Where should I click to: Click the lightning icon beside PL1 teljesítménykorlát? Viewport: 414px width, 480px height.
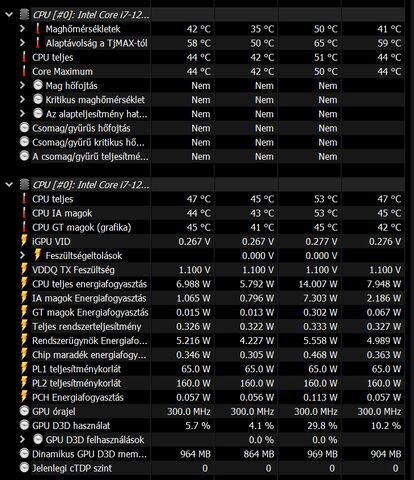tap(24, 368)
